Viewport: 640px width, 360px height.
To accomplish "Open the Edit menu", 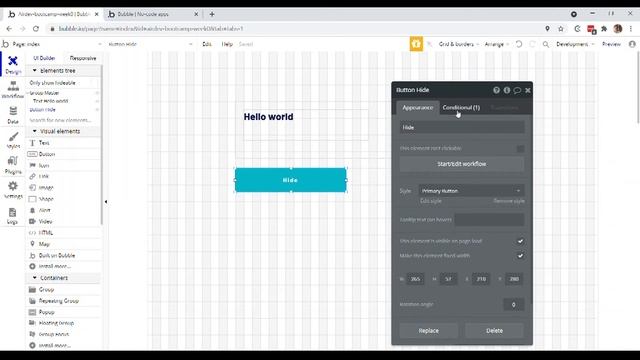I will click(x=207, y=44).
